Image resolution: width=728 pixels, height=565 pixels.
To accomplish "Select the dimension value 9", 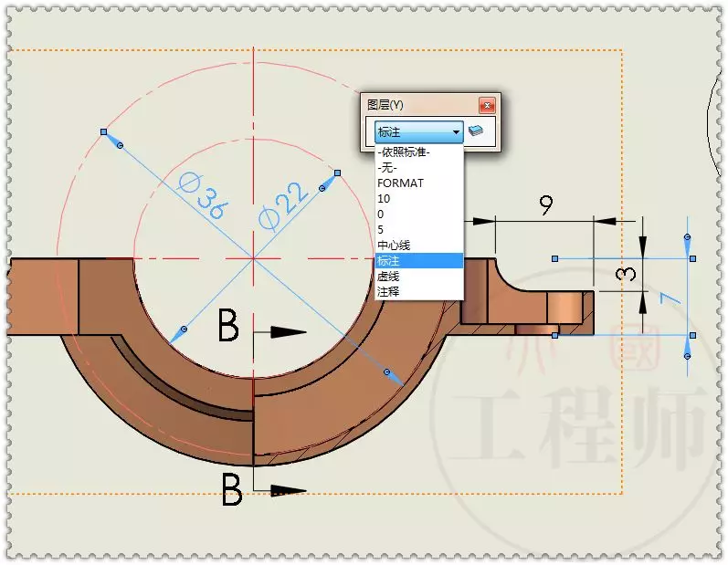I will pyautogui.click(x=546, y=204).
